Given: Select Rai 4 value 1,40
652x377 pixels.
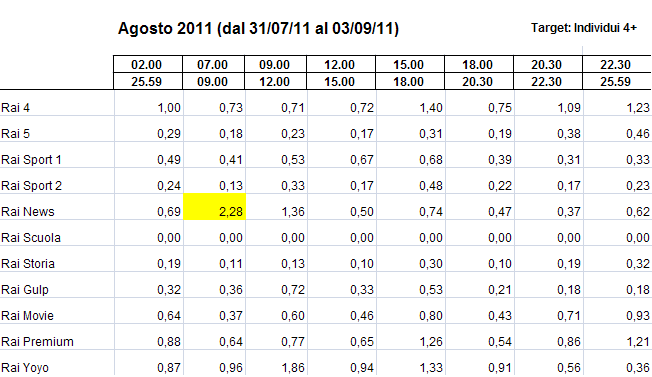Looking at the screenshot, I should pyautogui.click(x=431, y=108).
